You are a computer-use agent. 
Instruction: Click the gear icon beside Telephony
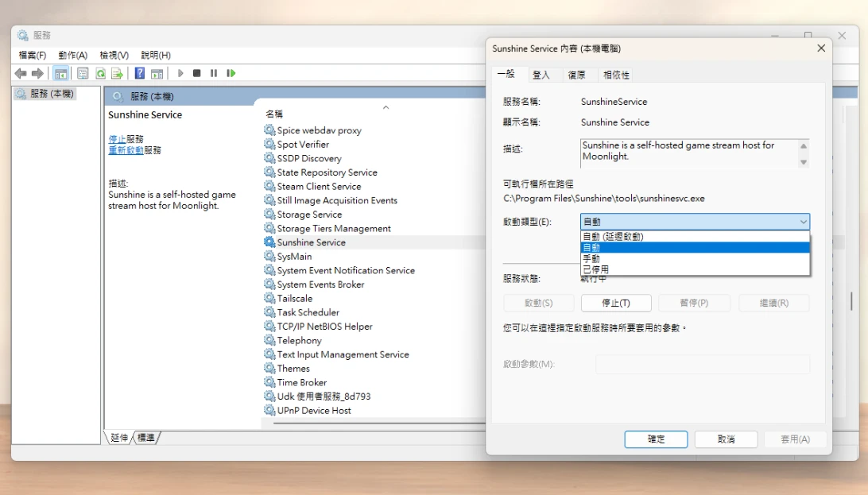[269, 340]
